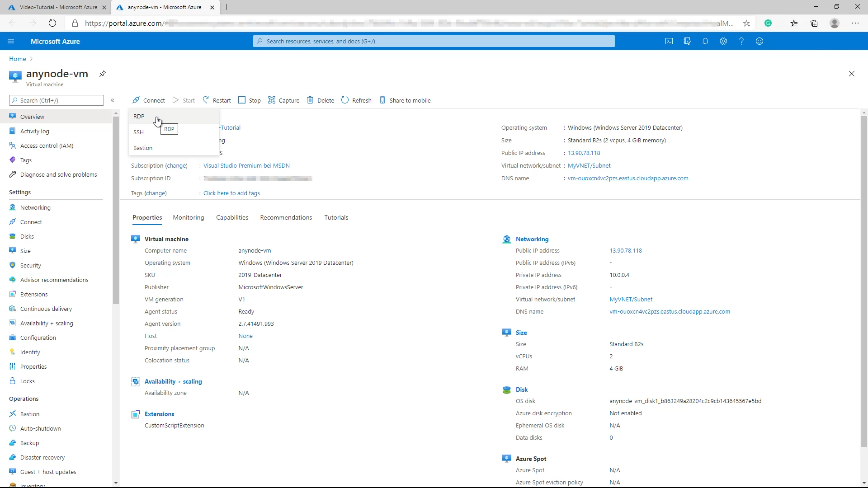Switch to the Monitoring tab
The width and height of the screenshot is (868, 488).
(x=189, y=217)
